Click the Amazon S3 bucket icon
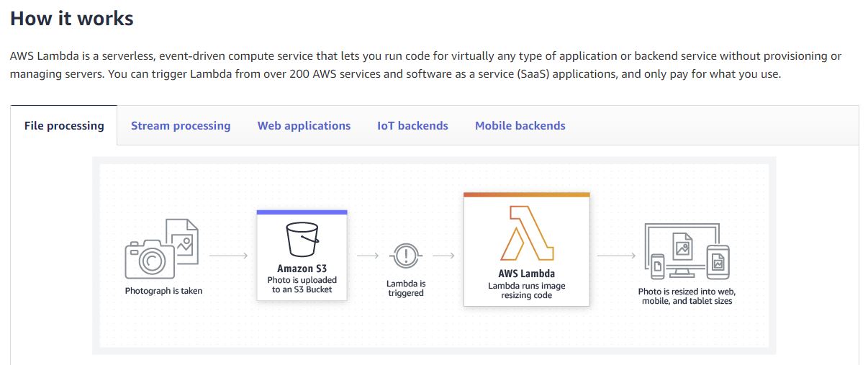Screen dimensions: 868x365 302,239
